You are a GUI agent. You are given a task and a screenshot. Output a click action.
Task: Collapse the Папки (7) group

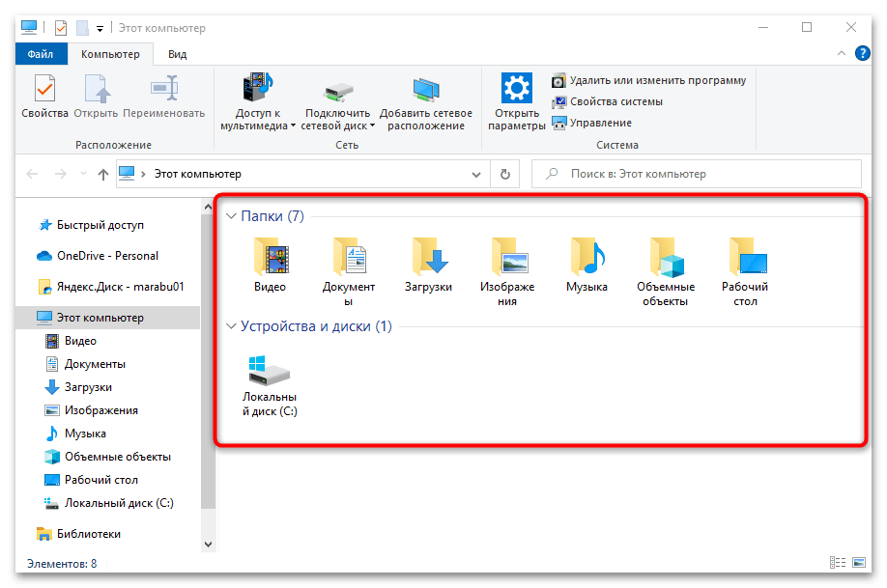(x=231, y=216)
